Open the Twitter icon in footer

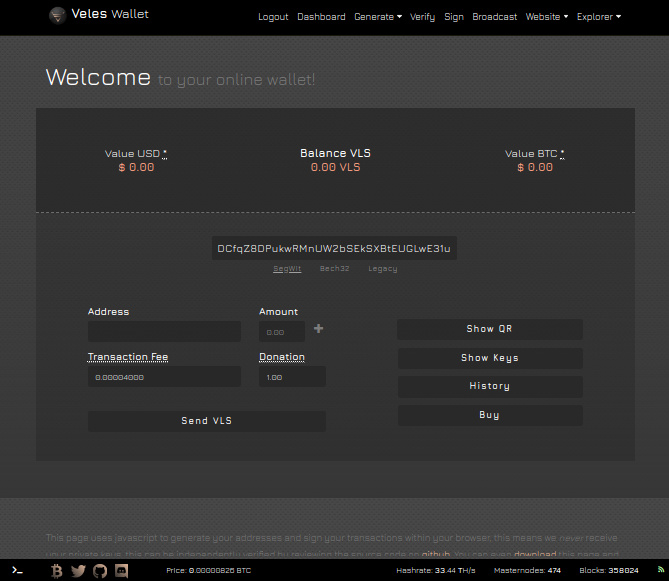[x=78, y=571]
